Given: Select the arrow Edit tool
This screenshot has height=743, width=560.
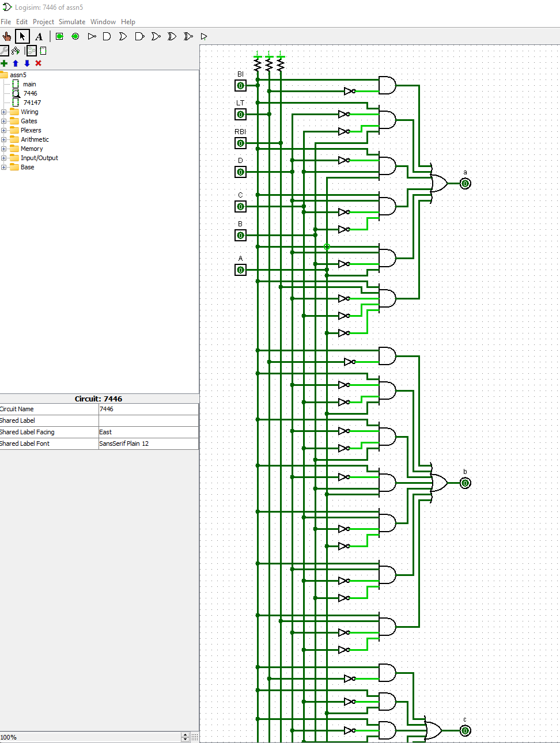Looking at the screenshot, I should [x=22, y=36].
